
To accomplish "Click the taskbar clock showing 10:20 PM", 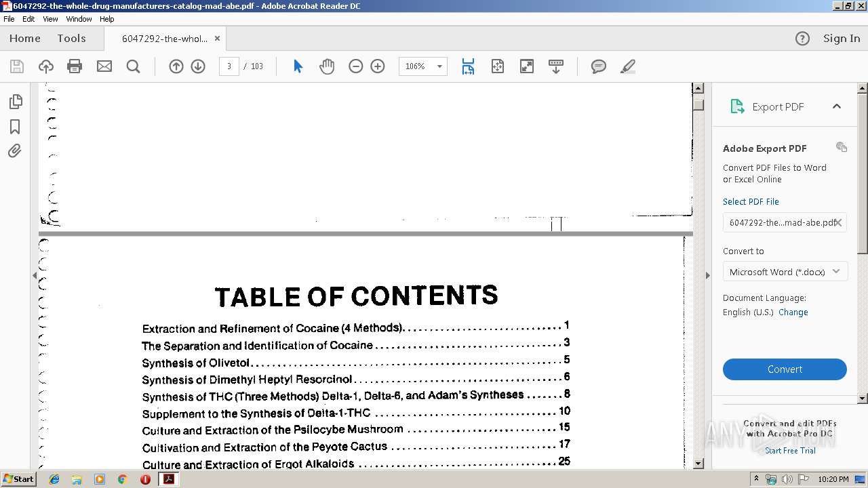I will 833,479.
